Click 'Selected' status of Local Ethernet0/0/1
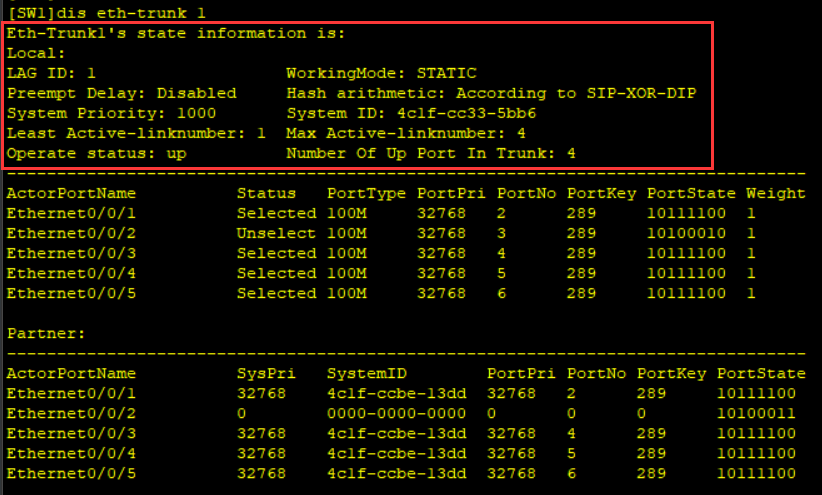The image size is (822, 495). tap(276, 213)
